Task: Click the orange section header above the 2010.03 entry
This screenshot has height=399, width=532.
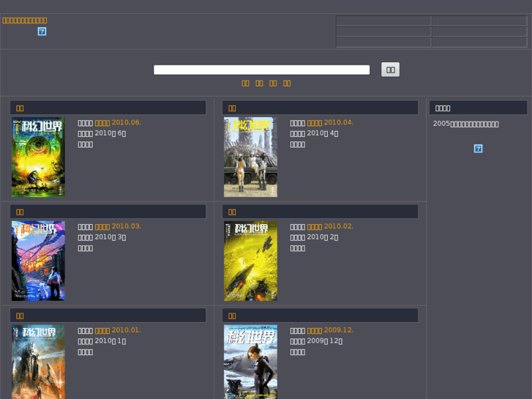Action: coord(20,212)
